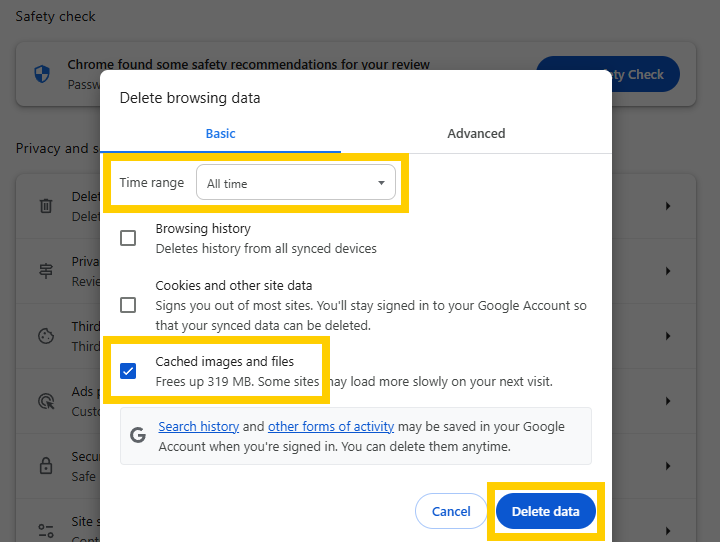720x542 pixels.
Task: Click 'Browsing history' label text
Action: tap(203, 228)
